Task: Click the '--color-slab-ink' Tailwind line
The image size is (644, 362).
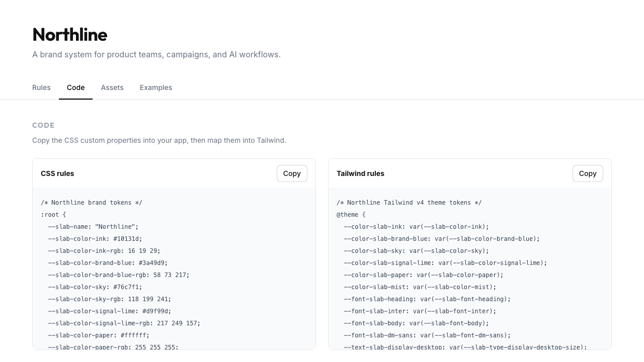Action: tap(417, 227)
